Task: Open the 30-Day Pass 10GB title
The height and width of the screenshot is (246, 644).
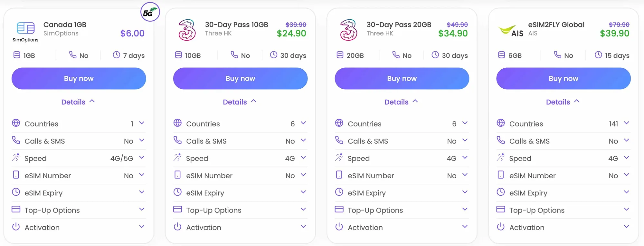Action: coord(237,25)
